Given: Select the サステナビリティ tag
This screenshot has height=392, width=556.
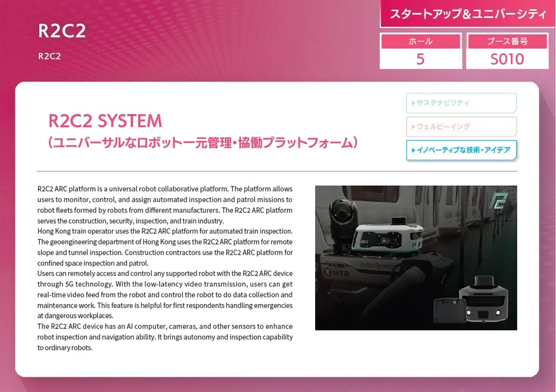Looking at the screenshot, I should click(461, 103).
